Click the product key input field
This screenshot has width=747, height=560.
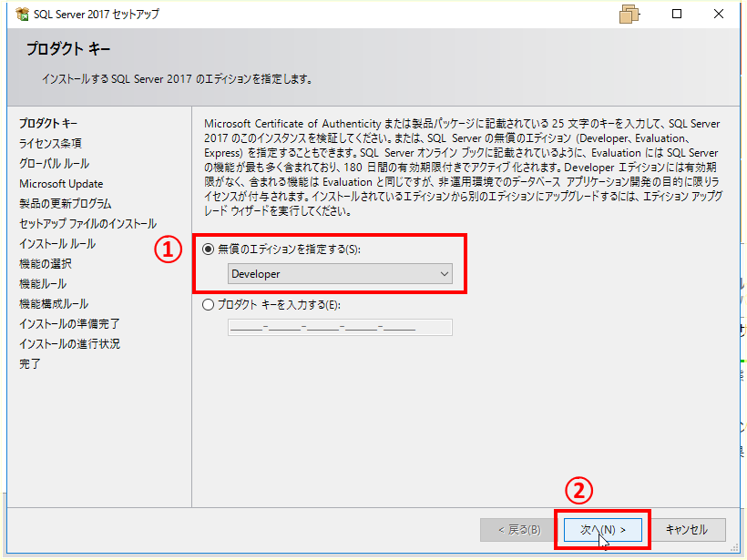tap(340, 328)
